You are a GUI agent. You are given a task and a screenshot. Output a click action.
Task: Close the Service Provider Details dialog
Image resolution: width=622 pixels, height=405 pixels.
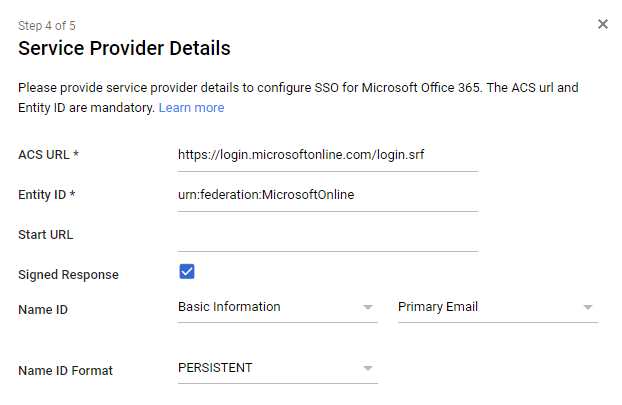603,24
